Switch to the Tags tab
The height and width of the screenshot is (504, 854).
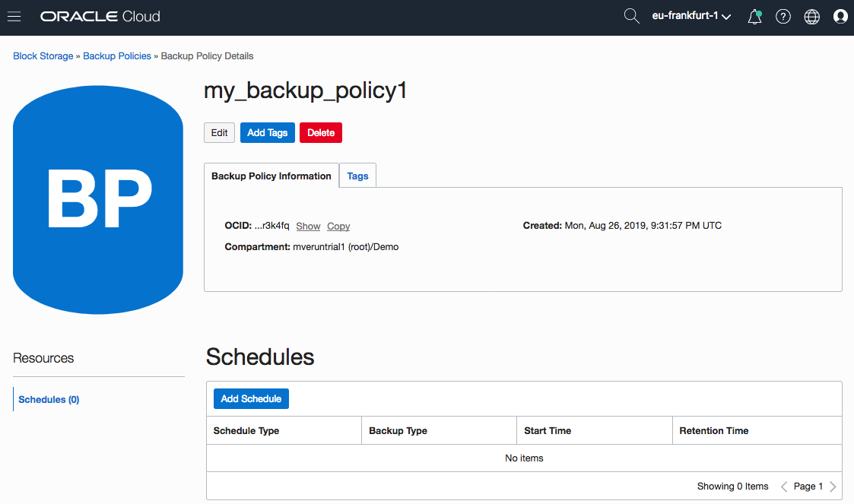[357, 176]
